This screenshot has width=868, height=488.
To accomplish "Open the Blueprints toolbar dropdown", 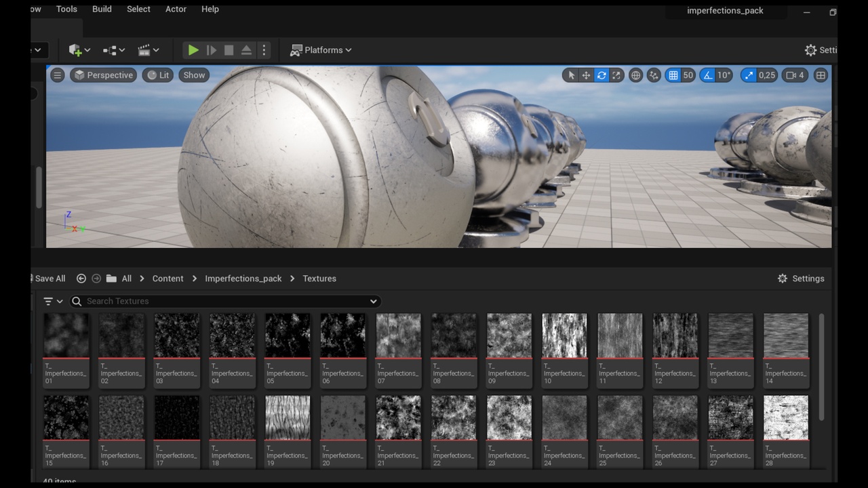I will click(x=114, y=50).
